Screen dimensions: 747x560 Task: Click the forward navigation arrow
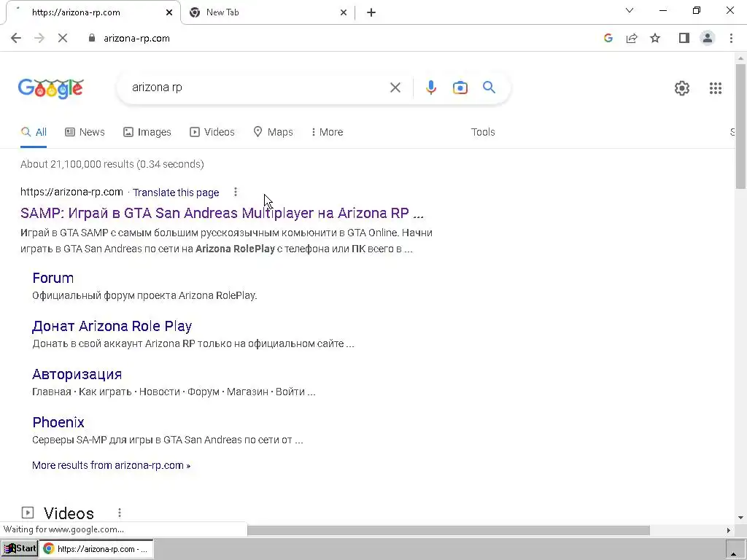pos(39,38)
